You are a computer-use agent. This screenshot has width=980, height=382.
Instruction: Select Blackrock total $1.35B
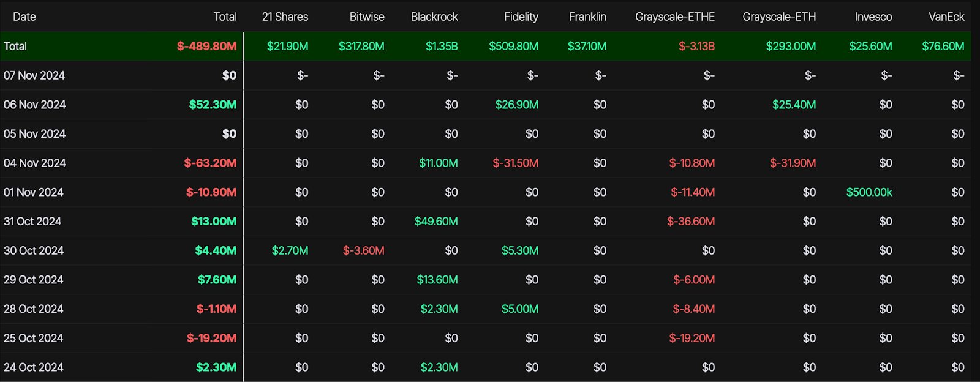442,46
